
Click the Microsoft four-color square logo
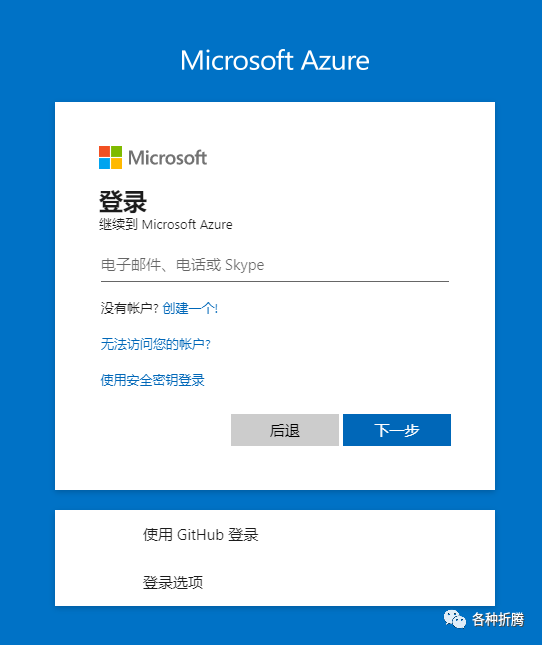[110, 157]
